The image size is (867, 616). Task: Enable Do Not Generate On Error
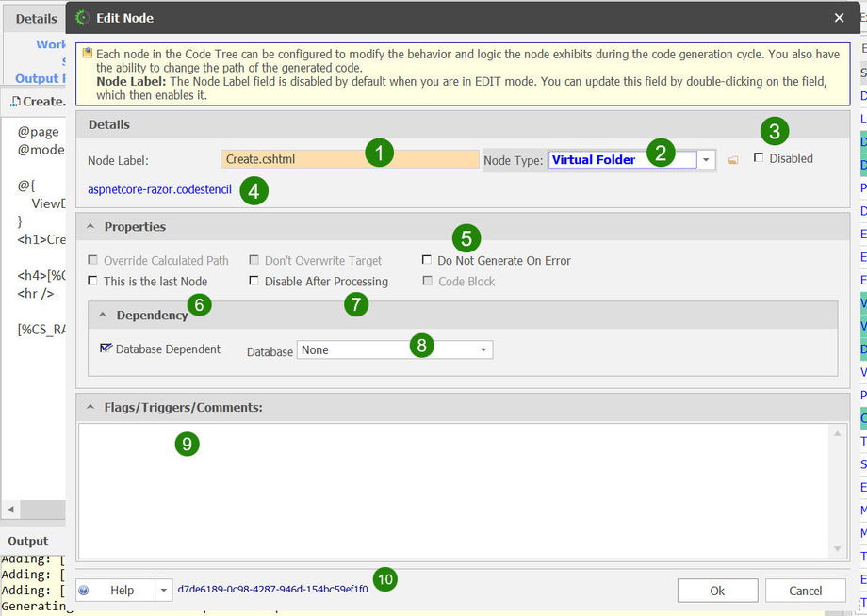(426, 260)
